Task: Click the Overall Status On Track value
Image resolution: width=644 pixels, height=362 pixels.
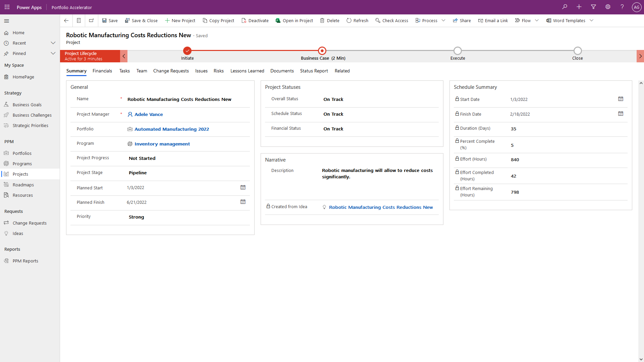Action: tap(333, 99)
